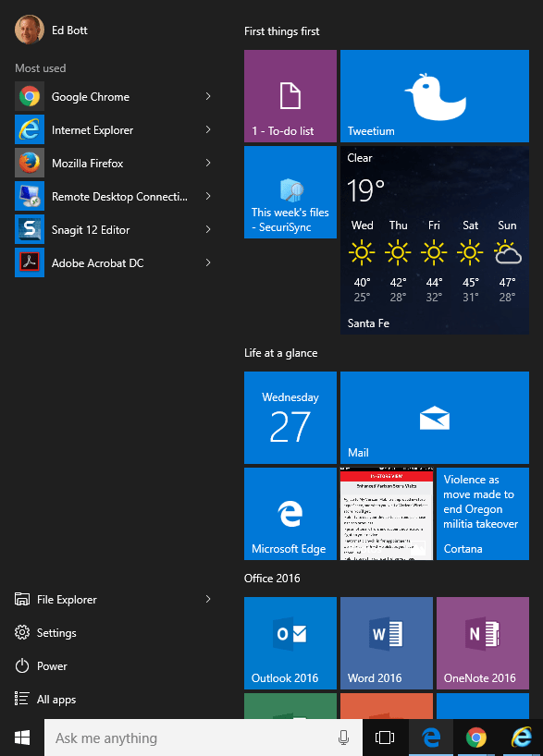Open the 1 - To-do list tile
The width and height of the screenshot is (543, 756).
[x=290, y=96]
